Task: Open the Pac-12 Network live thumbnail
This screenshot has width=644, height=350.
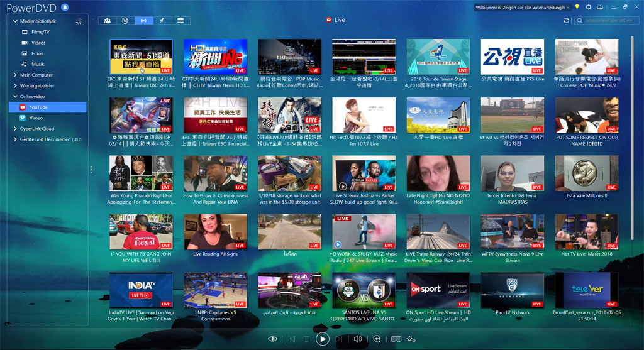Action: pos(512,290)
